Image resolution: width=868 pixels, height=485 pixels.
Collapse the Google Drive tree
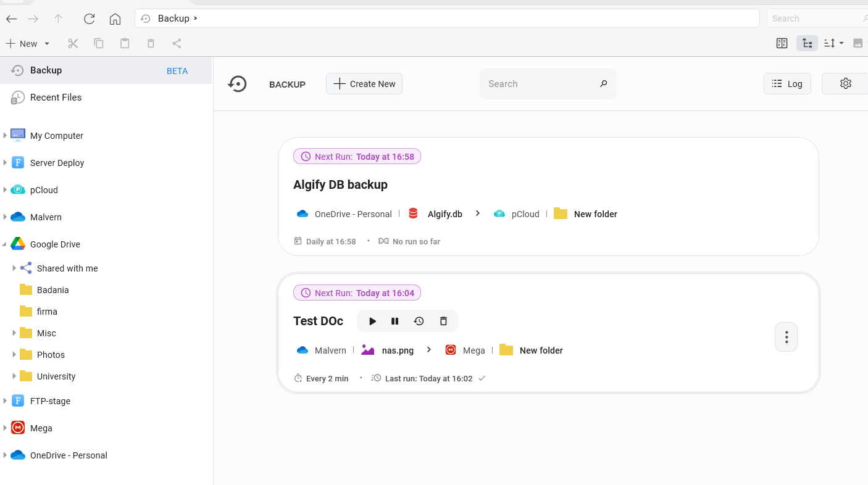coord(5,244)
